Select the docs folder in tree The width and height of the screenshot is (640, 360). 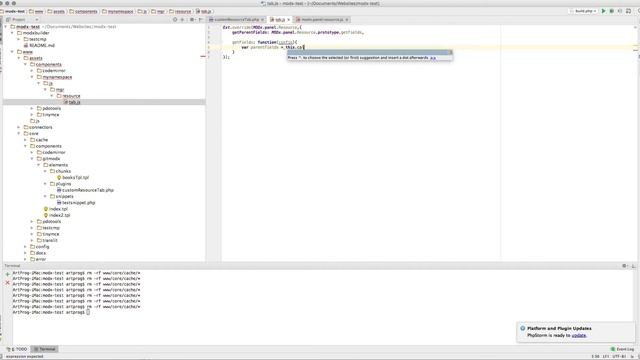38,253
